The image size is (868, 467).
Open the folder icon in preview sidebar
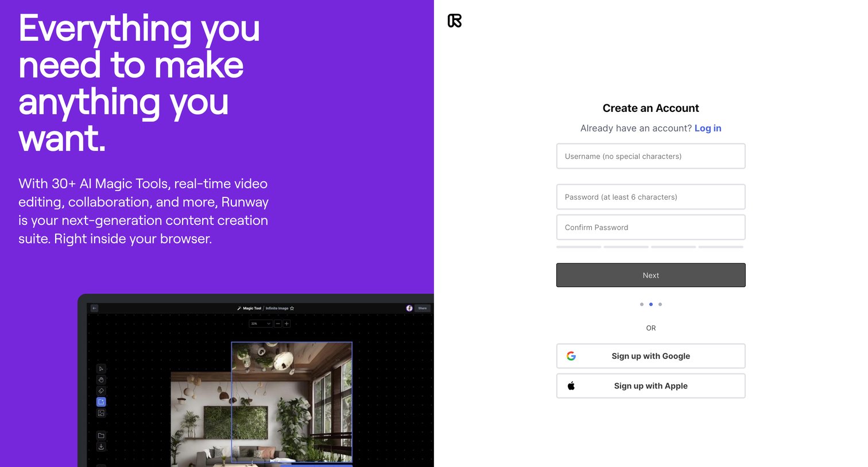pyautogui.click(x=101, y=435)
